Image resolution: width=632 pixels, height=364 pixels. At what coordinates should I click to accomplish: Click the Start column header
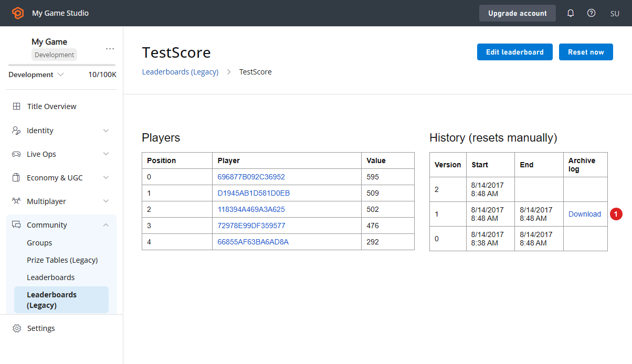(490, 165)
